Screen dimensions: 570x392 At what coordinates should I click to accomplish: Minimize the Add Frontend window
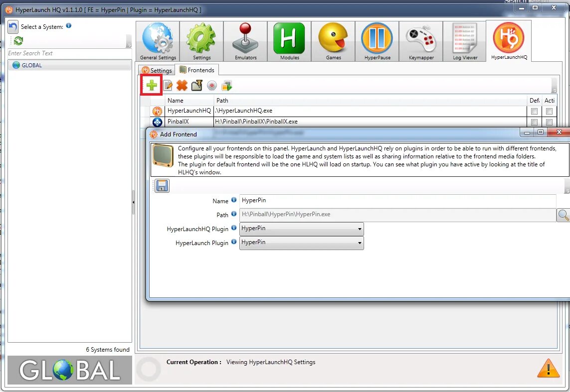coord(527,132)
